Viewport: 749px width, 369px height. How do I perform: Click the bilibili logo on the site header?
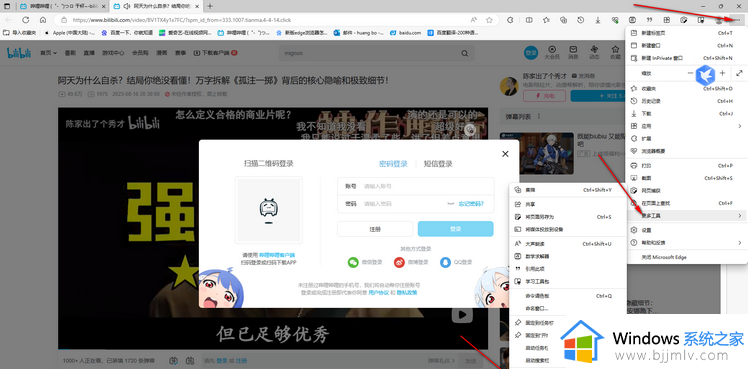coord(19,53)
